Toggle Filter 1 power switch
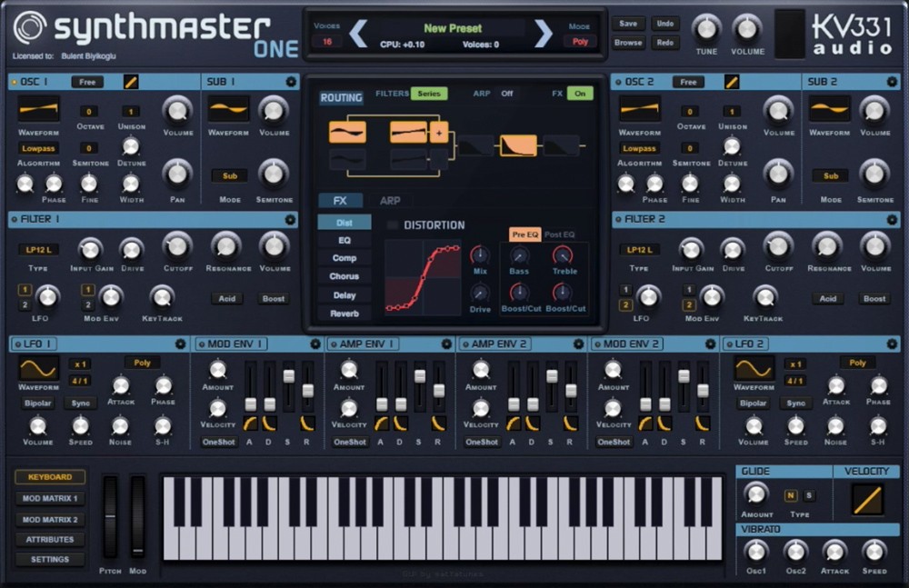This screenshot has height=588, width=909. pos(14,219)
